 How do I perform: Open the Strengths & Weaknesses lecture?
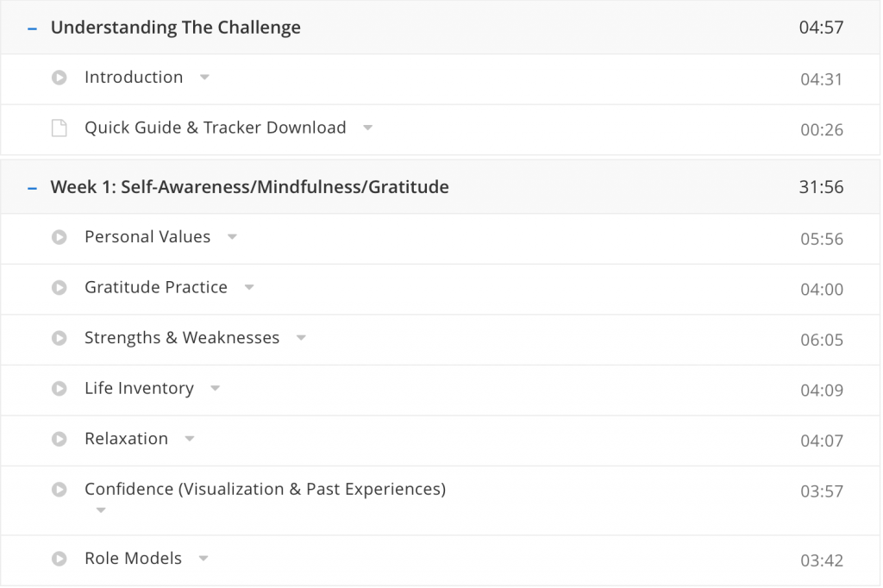tap(182, 338)
